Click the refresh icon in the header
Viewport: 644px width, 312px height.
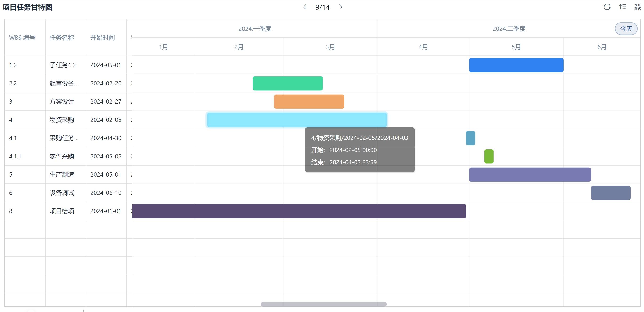(607, 7)
